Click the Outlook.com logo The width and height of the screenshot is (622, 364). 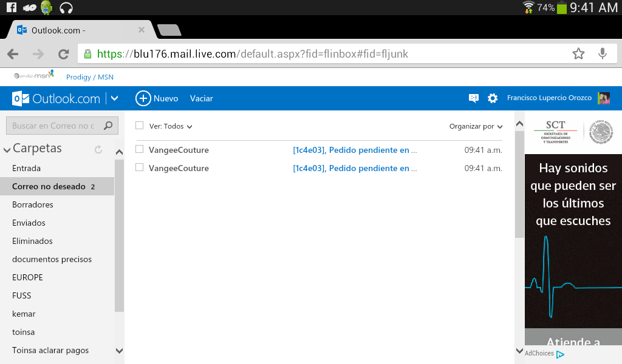(56, 98)
